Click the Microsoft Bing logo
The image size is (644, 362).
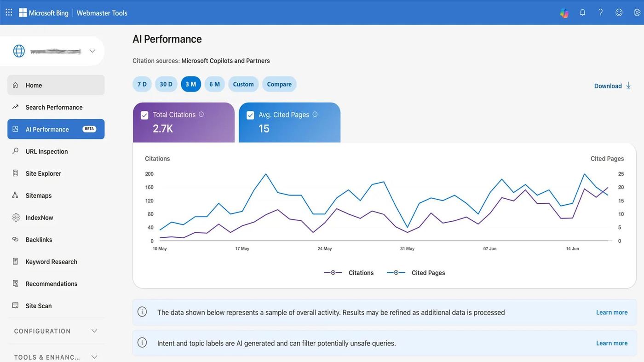coord(44,13)
